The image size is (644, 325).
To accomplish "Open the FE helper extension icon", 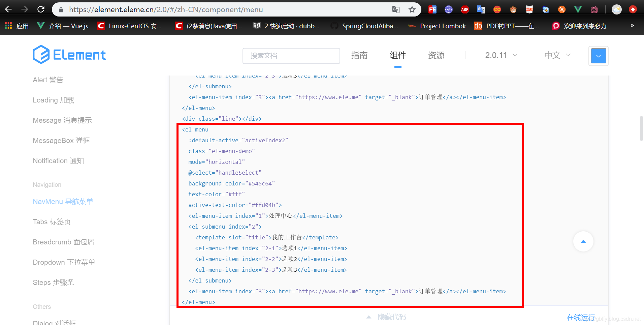I will point(432,9).
